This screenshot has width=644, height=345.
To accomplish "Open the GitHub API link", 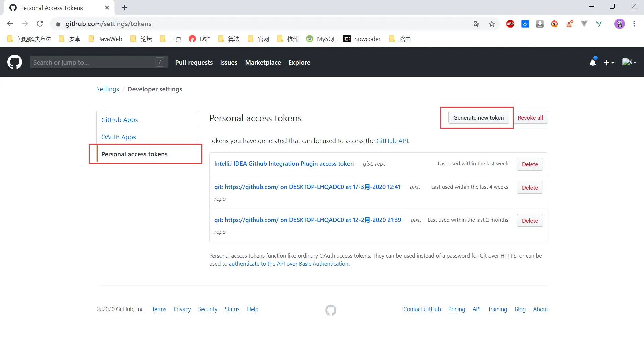I will 392,141.
